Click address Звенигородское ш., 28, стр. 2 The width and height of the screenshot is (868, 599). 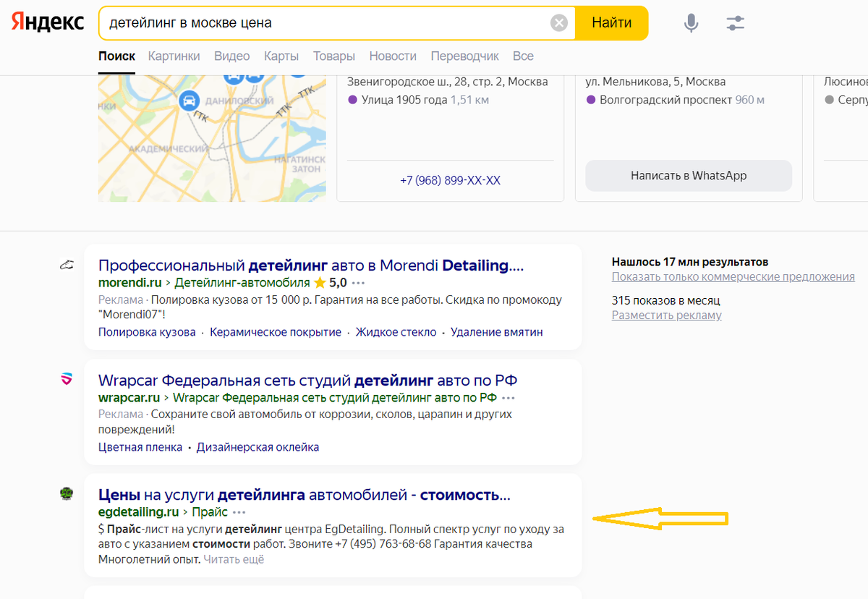pyautogui.click(x=448, y=82)
